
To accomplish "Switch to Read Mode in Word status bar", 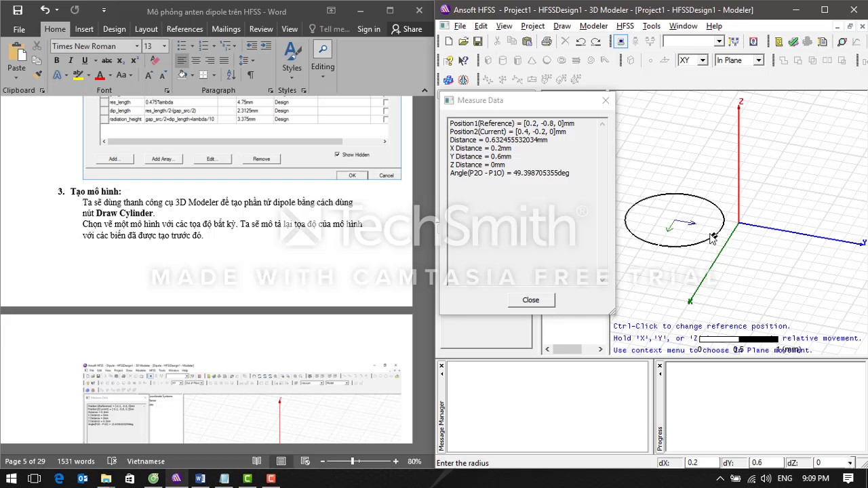I will tap(257, 462).
